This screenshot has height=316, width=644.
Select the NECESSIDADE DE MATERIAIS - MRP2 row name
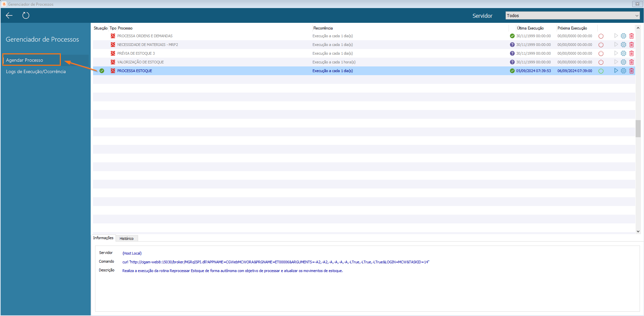click(147, 45)
